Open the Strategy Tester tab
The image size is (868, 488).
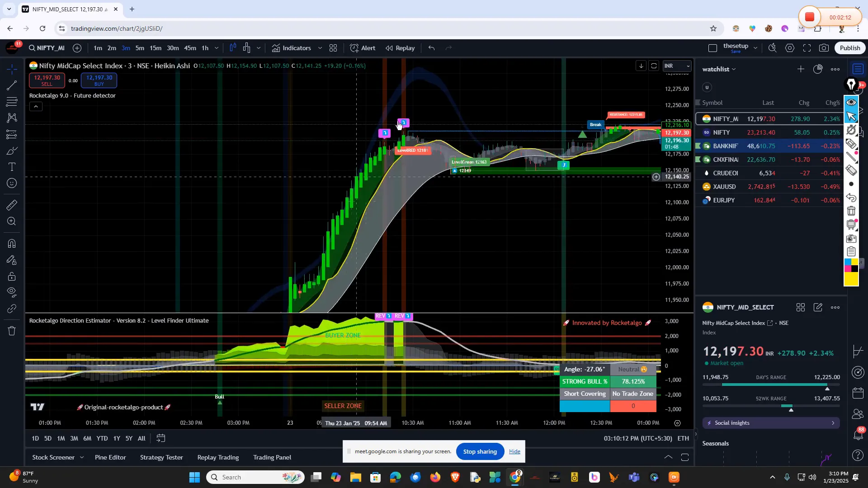click(x=161, y=457)
